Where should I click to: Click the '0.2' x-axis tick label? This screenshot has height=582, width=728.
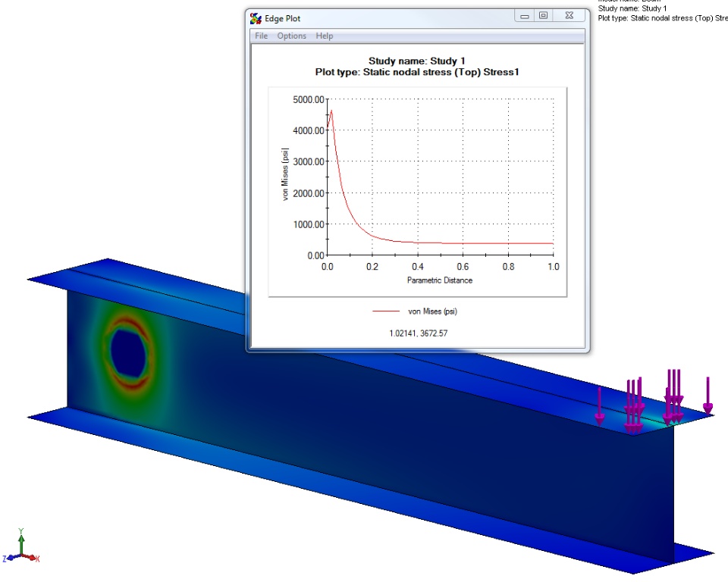pos(372,267)
